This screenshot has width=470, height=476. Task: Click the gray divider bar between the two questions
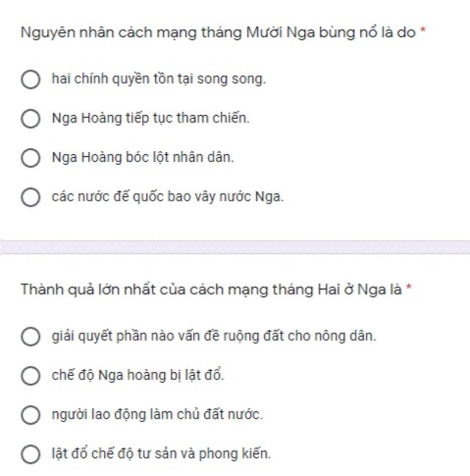tap(235, 247)
